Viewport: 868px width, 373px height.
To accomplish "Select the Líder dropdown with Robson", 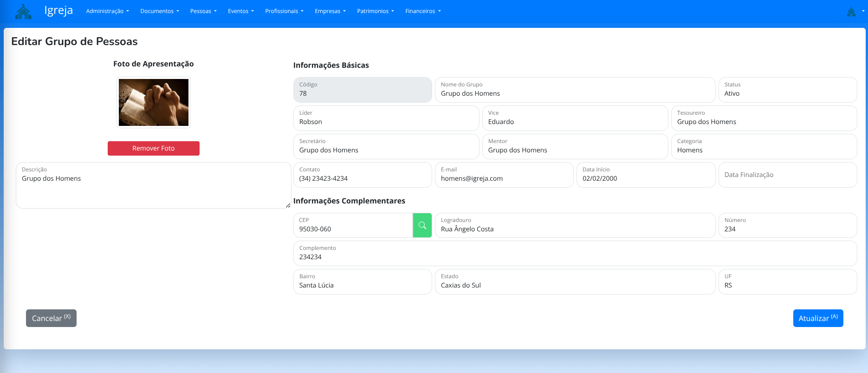I will pos(386,118).
